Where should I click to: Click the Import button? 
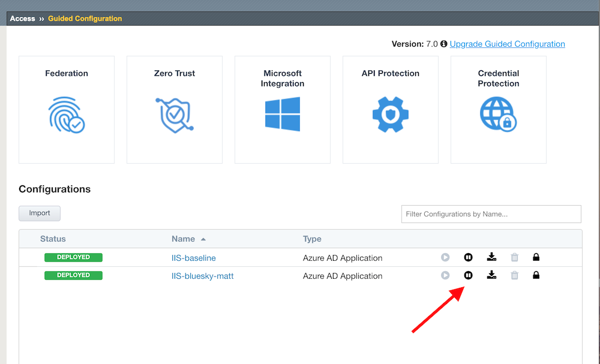tap(40, 213)
